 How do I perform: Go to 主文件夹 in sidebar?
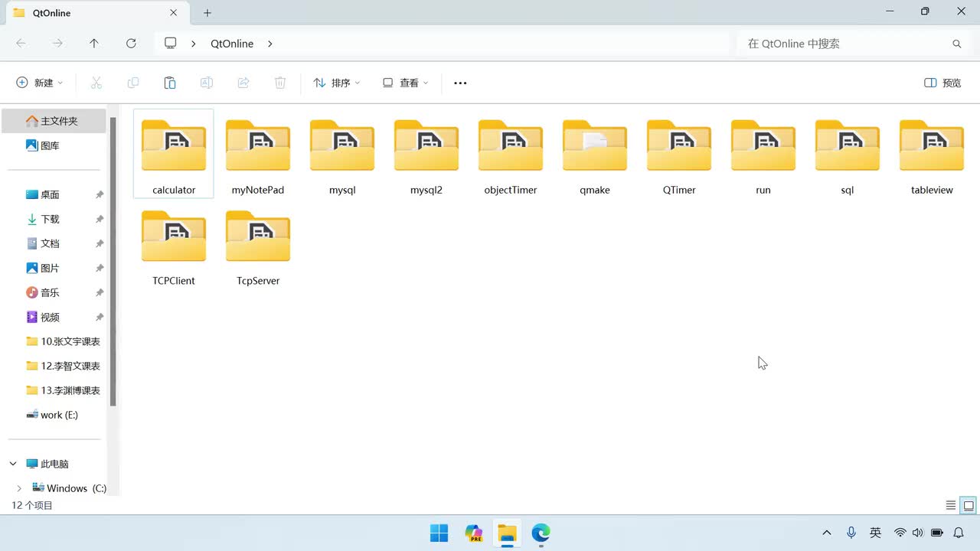[54, 121]
